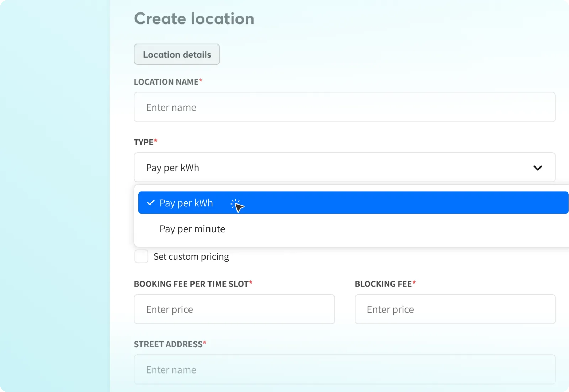Click the checkmark icon beside Pay per kWh

coord(151,203)
